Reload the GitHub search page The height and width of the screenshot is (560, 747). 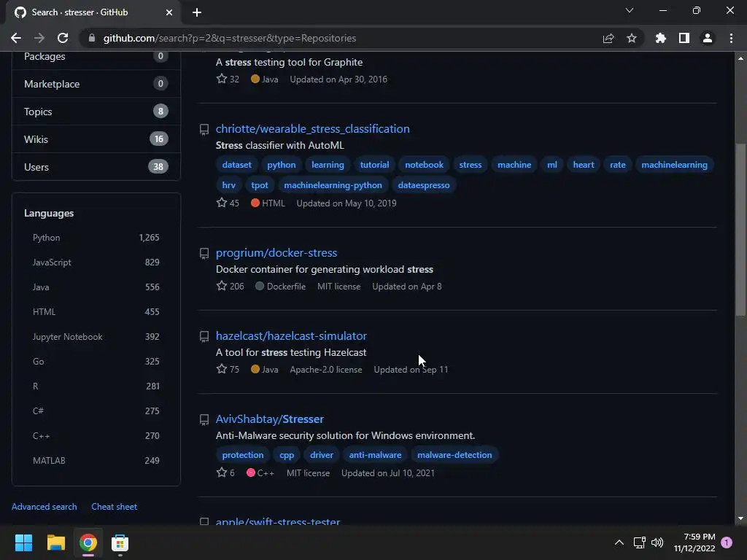[63, 38]
